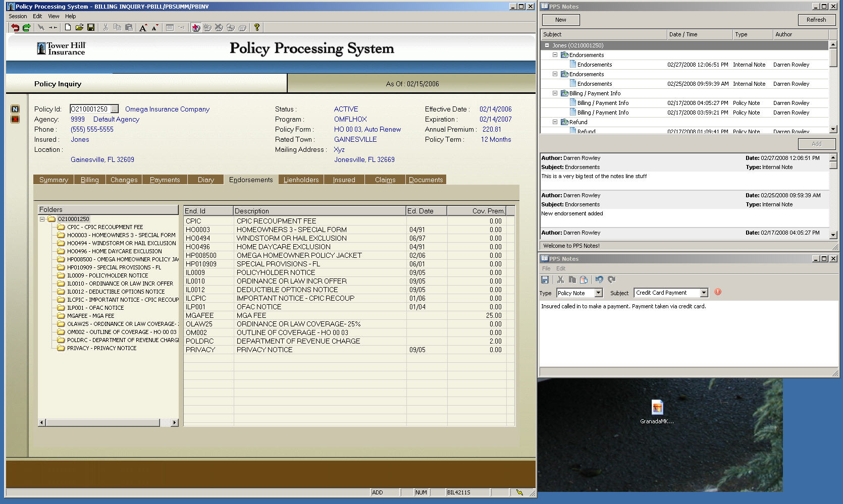
Task: Select the MGAFEE - MGA FEE folder
Action: [90, 316]
